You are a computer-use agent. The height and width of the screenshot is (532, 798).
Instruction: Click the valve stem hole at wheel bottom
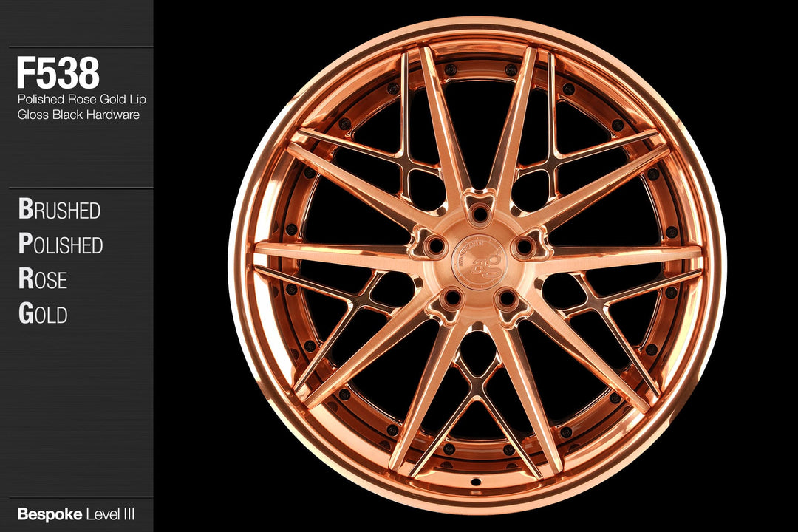click(x=476, y=481)
